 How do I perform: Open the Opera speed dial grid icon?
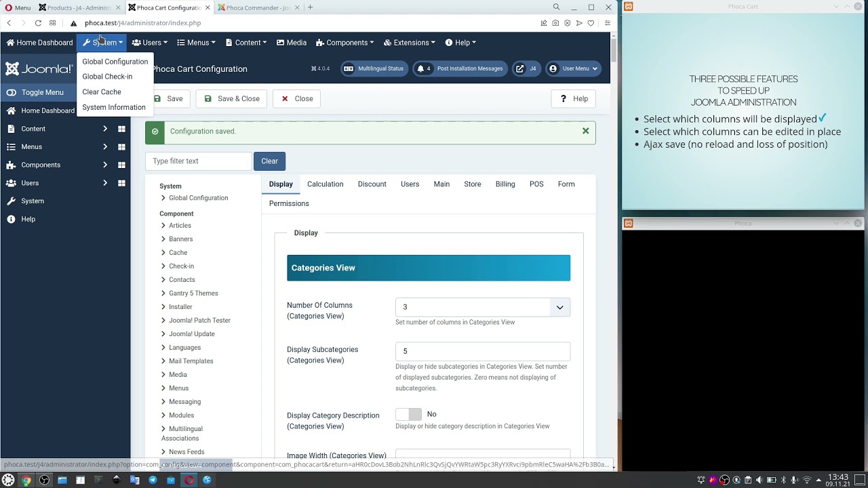click(52, 23)
